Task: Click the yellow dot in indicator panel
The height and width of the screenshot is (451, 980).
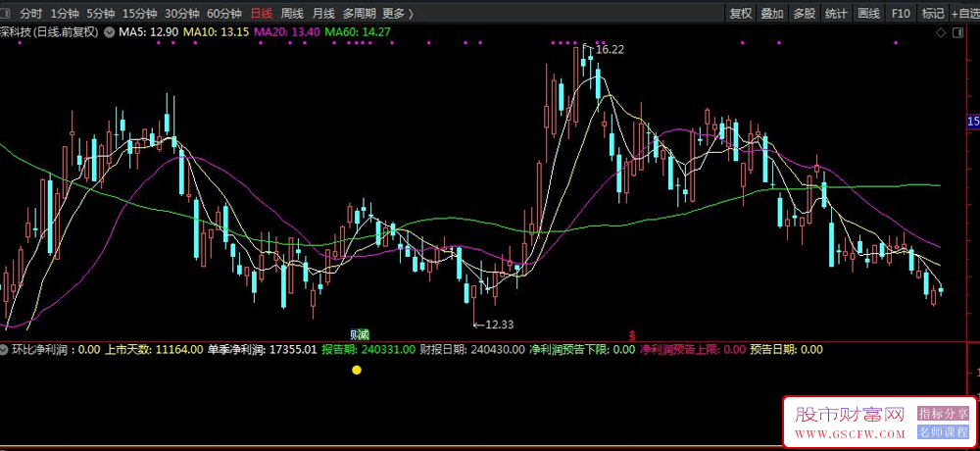Action: (x=357, y=370)
